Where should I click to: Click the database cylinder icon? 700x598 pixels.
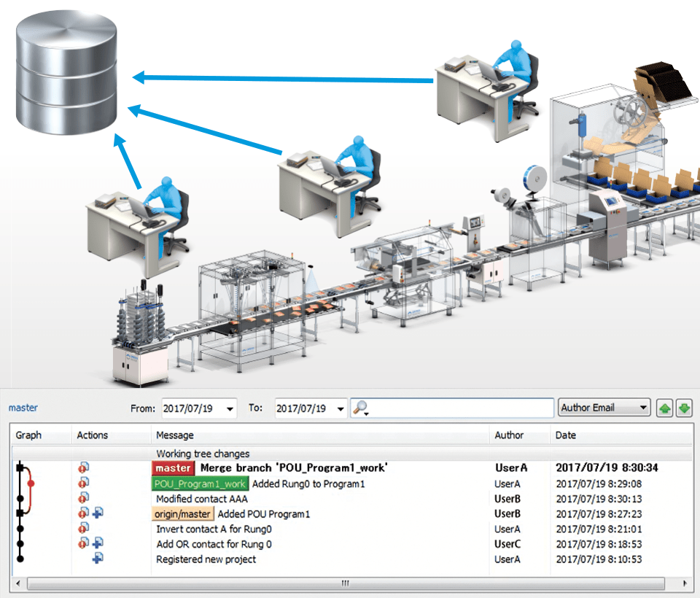(x=66, y=72)
